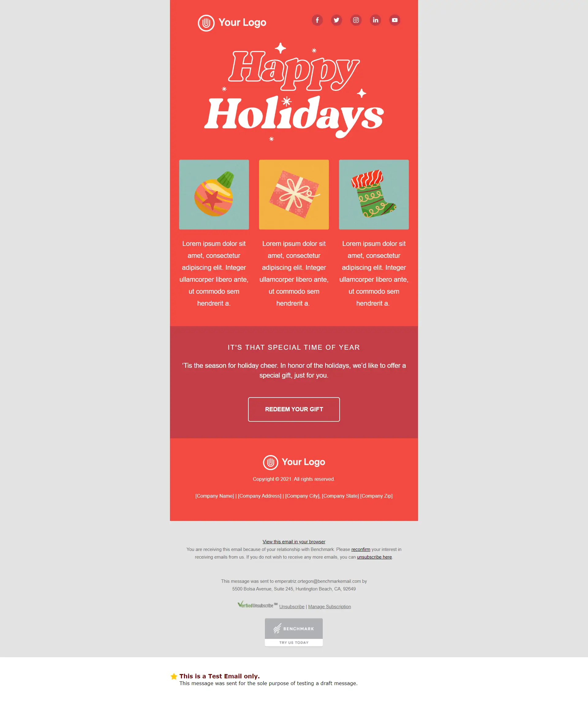Screen dimensions: 588x701
Task: Click the YouTube social media icon
Action: click(394, 20)
